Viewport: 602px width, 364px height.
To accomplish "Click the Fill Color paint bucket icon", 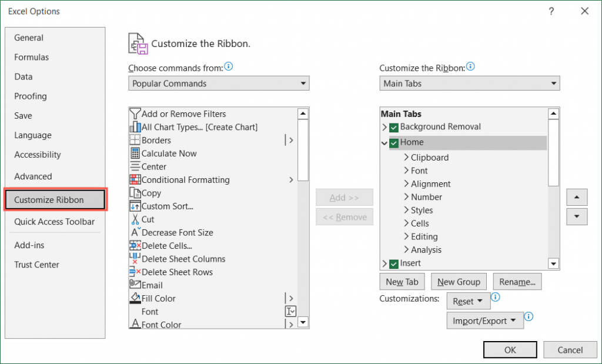I will (135, 298).
